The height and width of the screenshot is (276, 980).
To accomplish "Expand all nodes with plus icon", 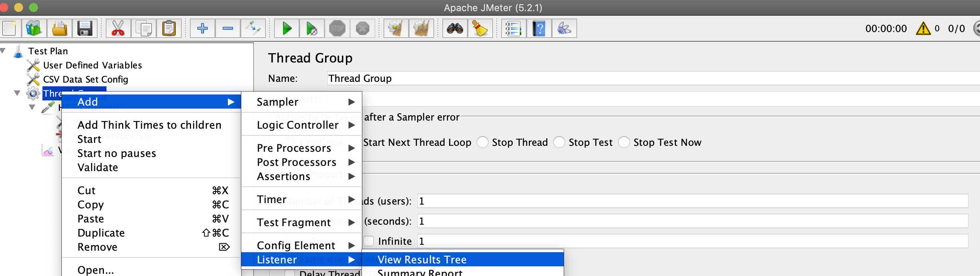I will [203, 29].
